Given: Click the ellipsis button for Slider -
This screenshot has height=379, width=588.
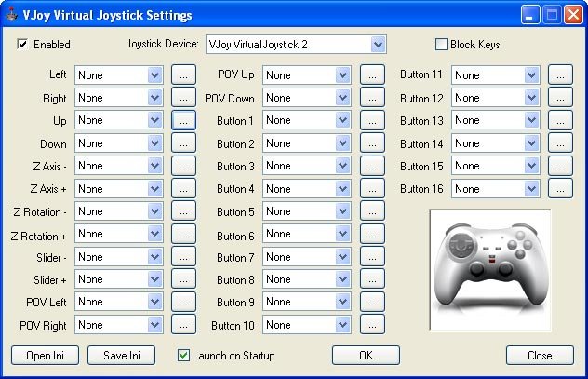Looking at the screenshot, I should coord(184,257).
